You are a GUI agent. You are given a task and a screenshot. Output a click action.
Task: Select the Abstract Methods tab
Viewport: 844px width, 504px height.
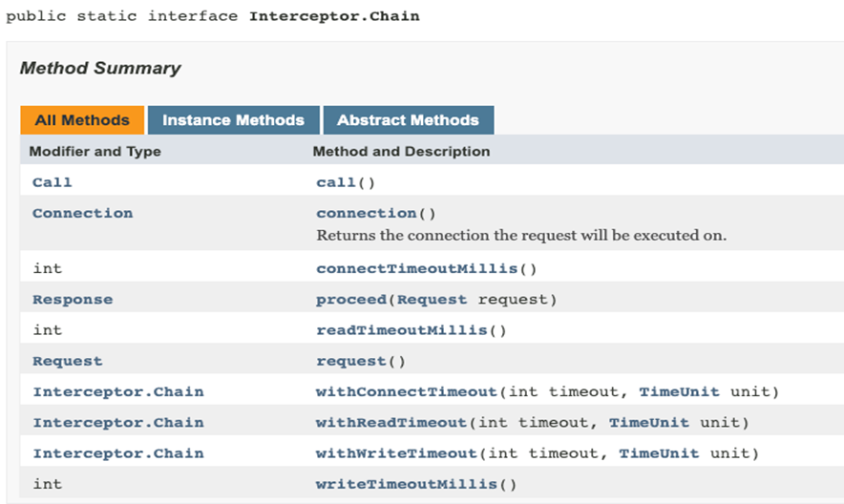point(408,120)
